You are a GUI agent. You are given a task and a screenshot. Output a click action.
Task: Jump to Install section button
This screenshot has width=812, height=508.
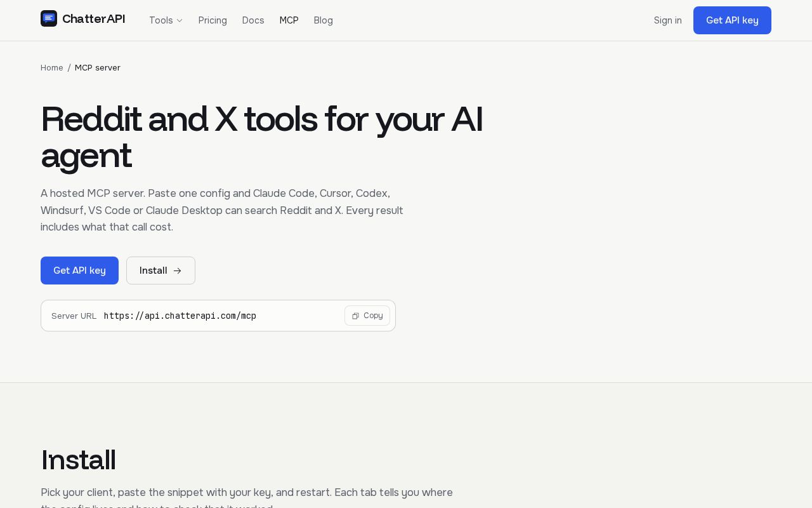coord(160,271)
